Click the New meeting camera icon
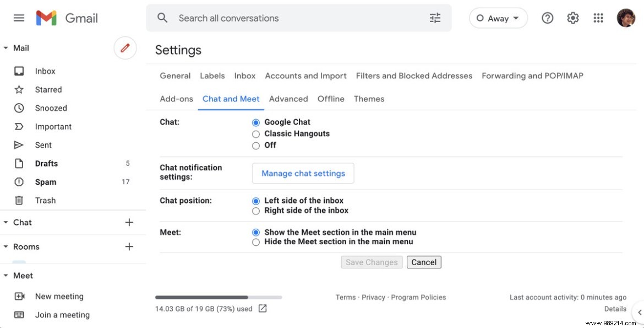The width and height of the screenshot is (644, 328). (x=19, y=296)
